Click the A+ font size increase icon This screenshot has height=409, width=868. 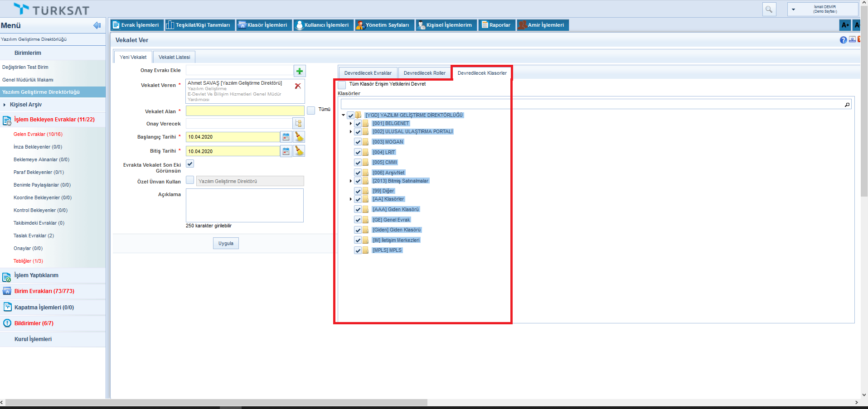click(x=845, y=25)
